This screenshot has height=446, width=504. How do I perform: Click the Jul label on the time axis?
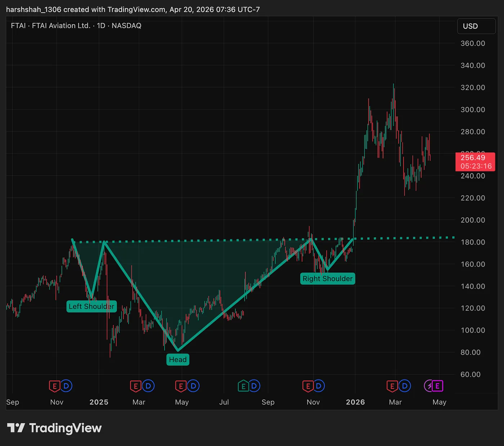[224, 402]
